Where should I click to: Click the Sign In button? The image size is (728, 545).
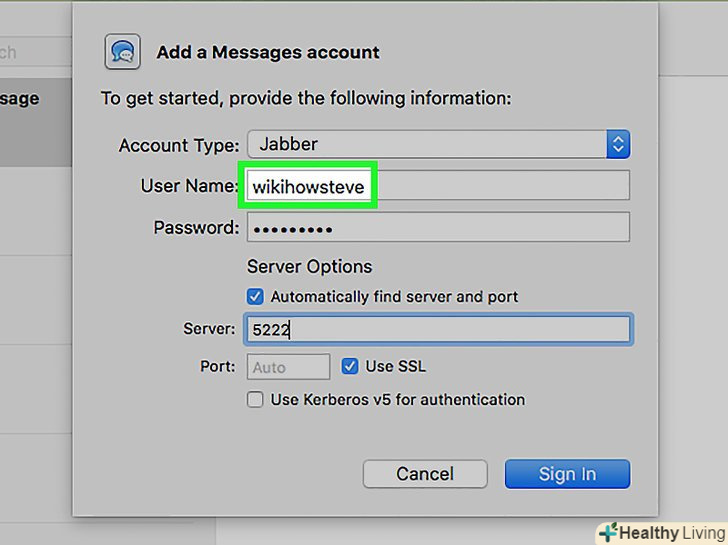tap(567, 474)
